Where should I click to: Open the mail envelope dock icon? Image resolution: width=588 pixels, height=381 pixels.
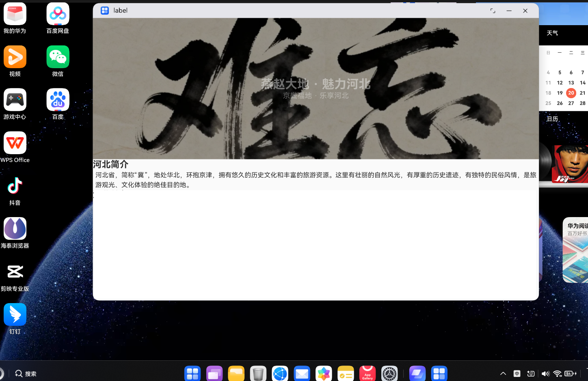tap(302, 374)
